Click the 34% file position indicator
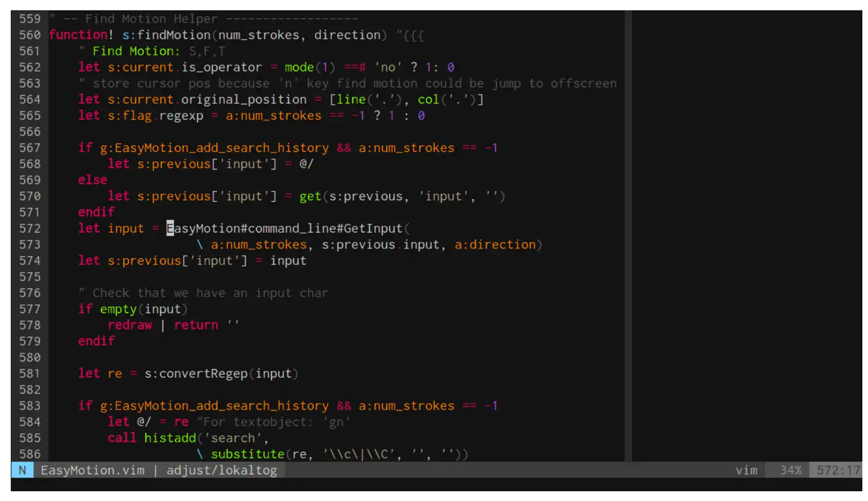Image resolution: width=868 pixels, height=501 pixels. tap(791, 470)
